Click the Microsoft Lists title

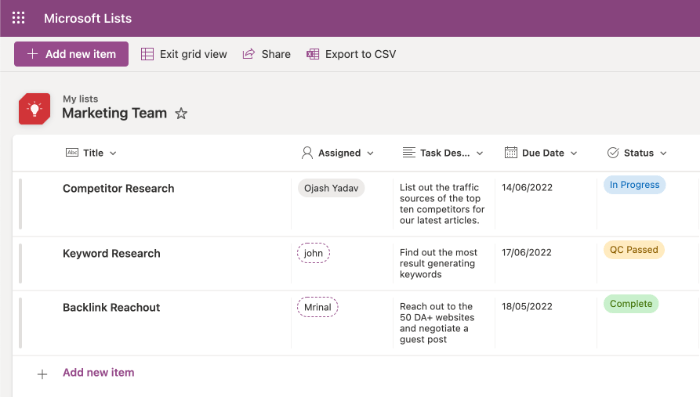pyautogui.click(x=88, y=18)
